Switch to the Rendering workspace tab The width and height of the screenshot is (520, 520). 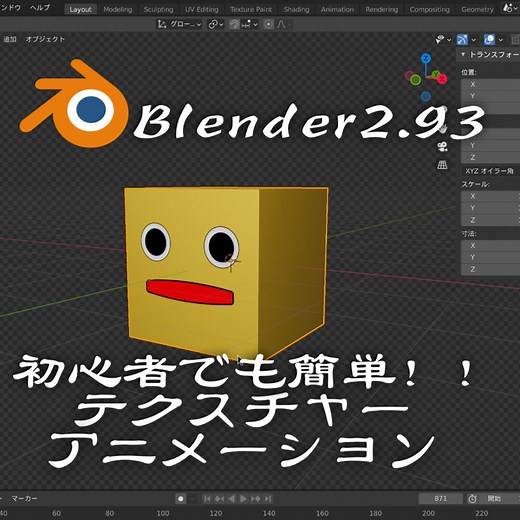pos(382,9)
